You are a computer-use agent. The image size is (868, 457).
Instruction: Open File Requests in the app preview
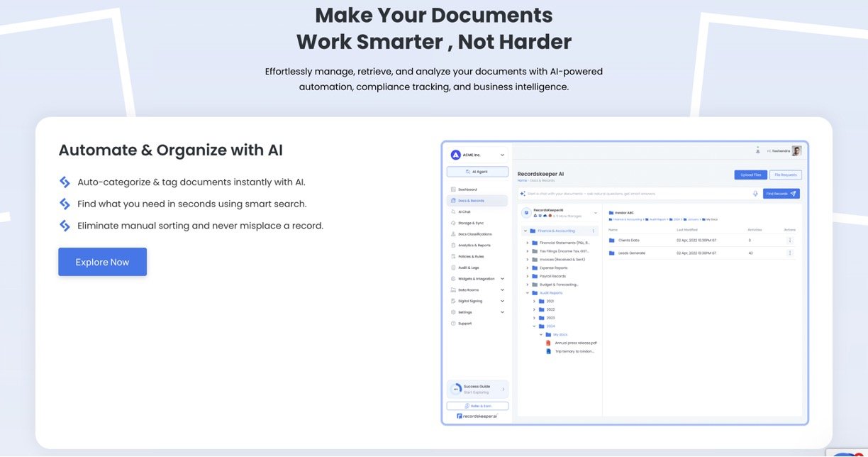[786, 175]
